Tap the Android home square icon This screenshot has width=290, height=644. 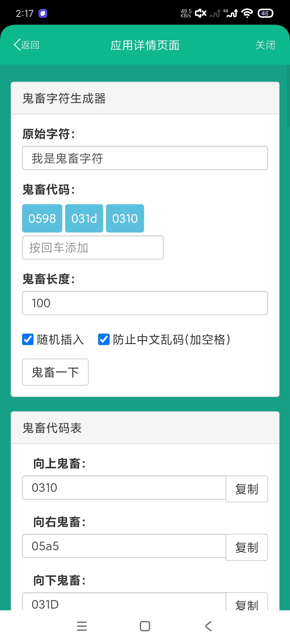click(145, 626)
